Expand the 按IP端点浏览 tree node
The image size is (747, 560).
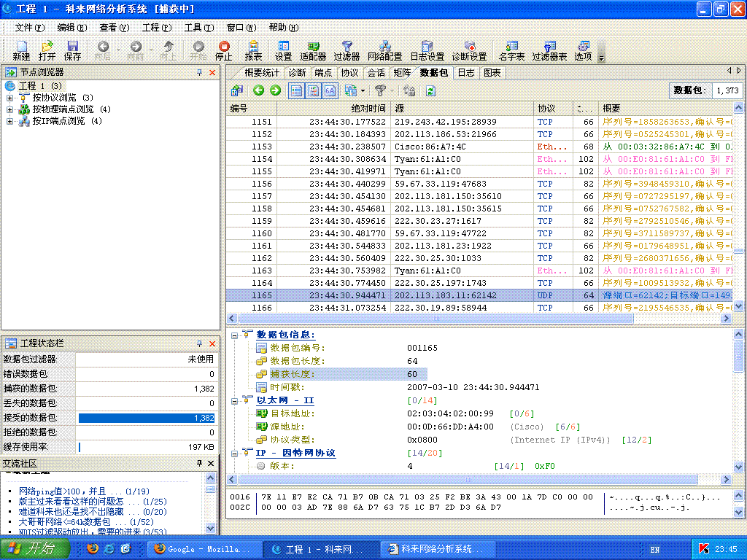pos(10,121)
